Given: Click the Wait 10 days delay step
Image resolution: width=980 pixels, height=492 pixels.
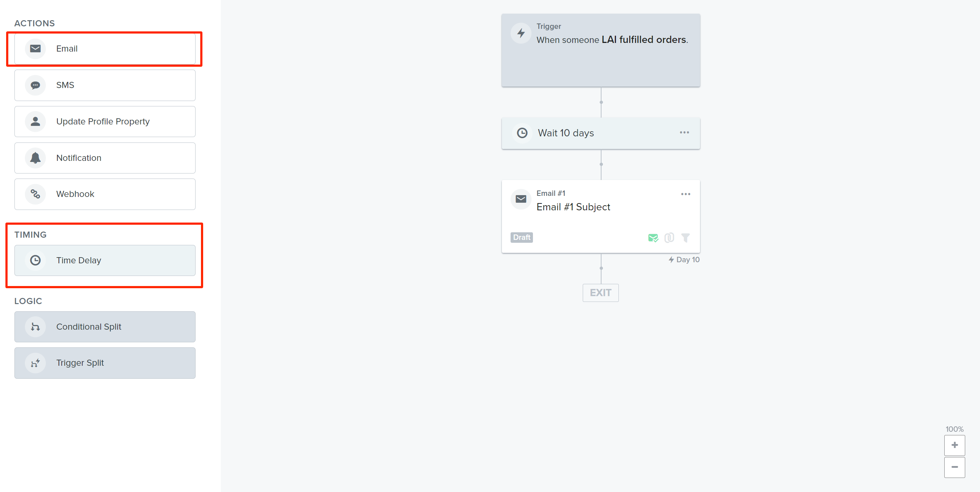Looking at the screenshot, I should click(x=601, y=133).
